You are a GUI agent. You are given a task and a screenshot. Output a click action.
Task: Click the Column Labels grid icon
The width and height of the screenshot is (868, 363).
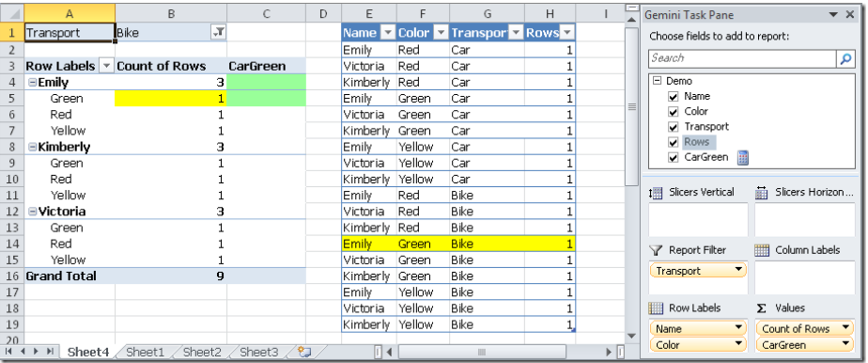(x=762, y=250)
